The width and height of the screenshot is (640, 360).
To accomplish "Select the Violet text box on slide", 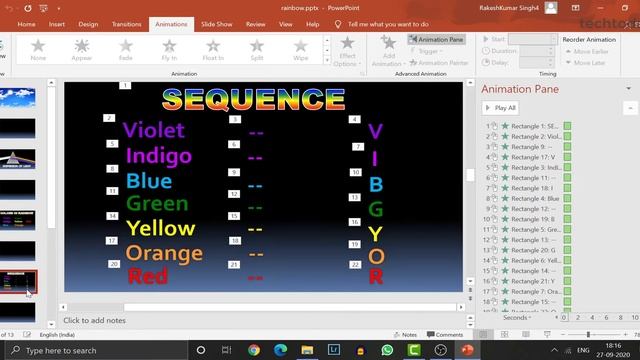I will (x=153, y=130).
